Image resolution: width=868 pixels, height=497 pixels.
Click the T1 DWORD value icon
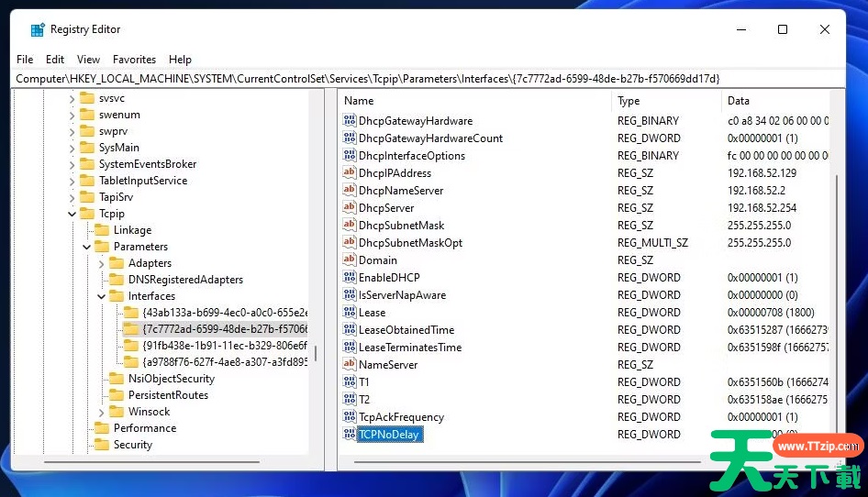coord(350,381)
